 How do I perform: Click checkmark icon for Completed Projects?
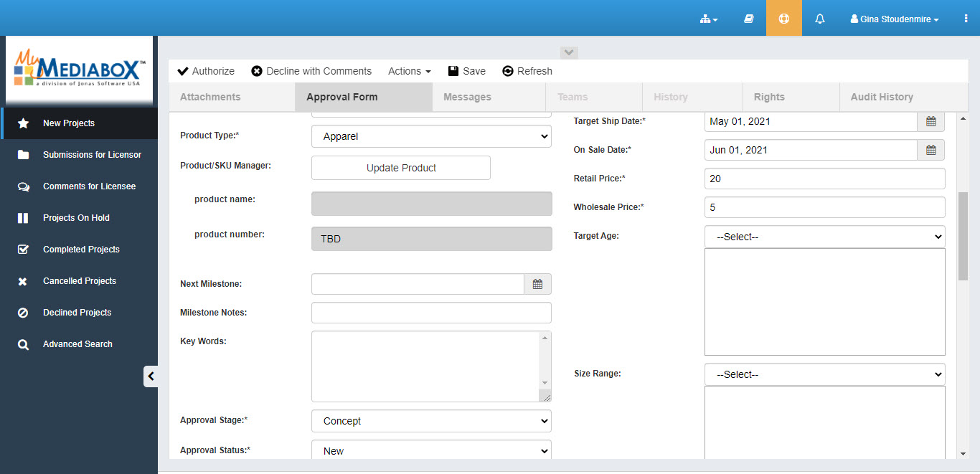click(23, 250)
